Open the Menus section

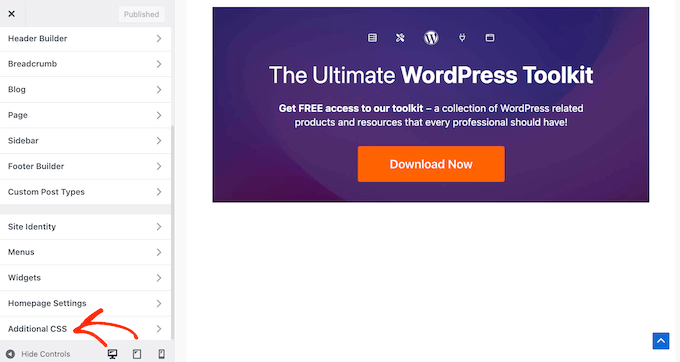coord(85,252)
